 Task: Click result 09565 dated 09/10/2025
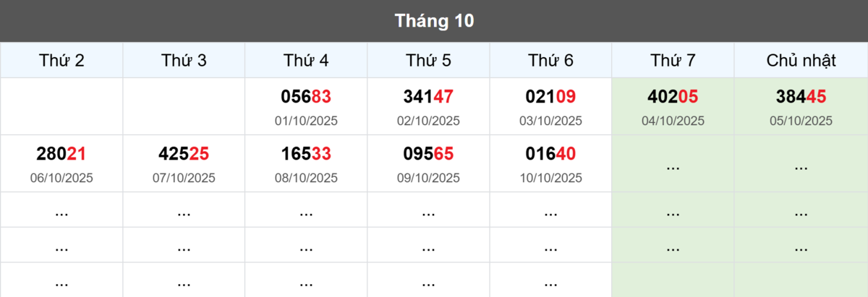(428, 154)
